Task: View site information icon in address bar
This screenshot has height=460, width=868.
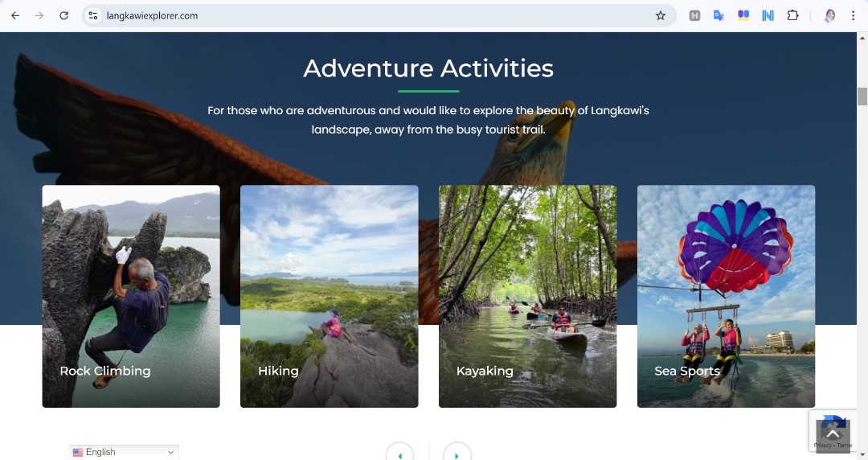Action: coord(93,15)
